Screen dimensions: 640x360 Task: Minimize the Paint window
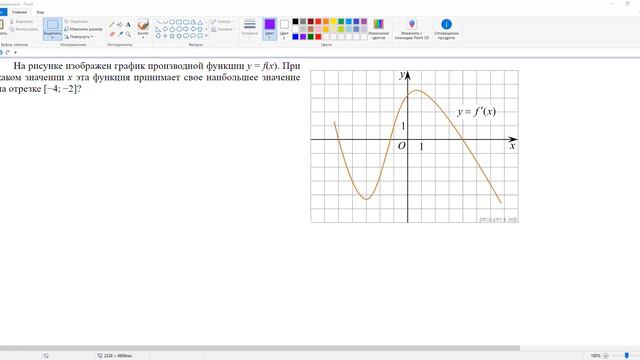(x=612, y=3)
